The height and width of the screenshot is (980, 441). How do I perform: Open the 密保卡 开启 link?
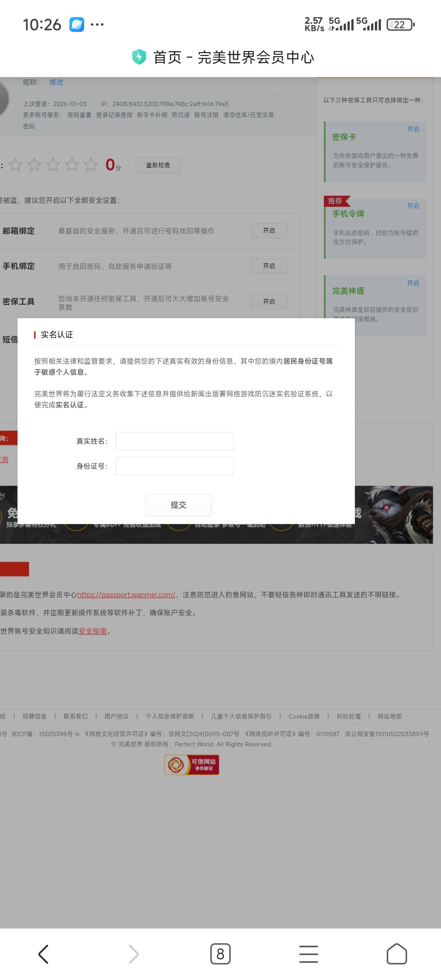click(x=413, y=129)
